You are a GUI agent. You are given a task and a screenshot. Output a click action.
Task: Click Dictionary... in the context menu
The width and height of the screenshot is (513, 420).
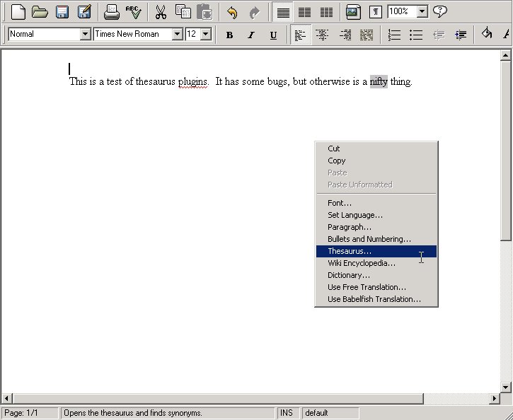(348, 275)
